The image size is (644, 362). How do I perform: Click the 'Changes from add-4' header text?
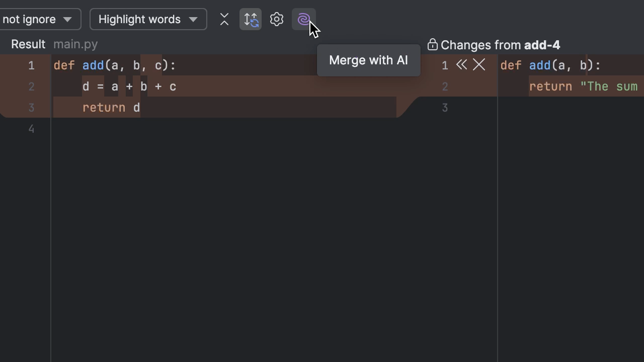click(x=500, y=45)
